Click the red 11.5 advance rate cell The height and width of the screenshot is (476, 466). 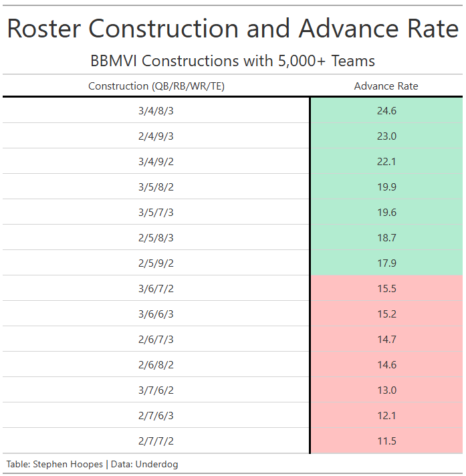tap(386, 441)
